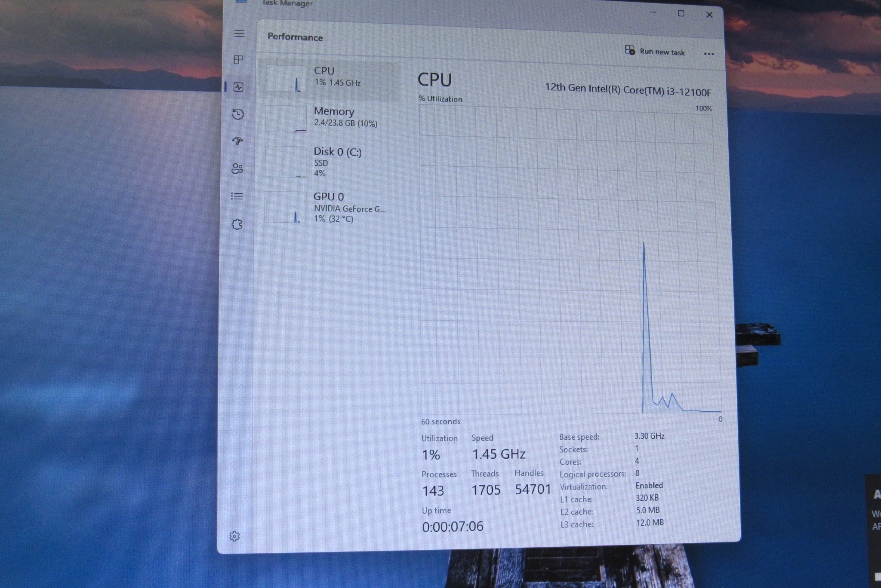This screenshot has width=881, height=588.
Task: Click the Processes count 143
Action: click(433, 491)
